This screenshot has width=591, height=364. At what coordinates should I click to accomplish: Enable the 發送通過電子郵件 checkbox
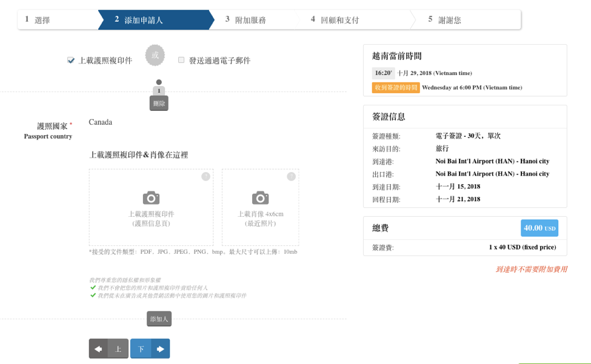pos(181,60)
